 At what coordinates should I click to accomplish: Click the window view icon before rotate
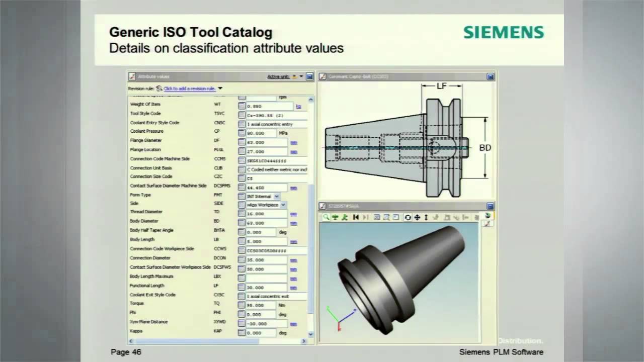point(396,217)
